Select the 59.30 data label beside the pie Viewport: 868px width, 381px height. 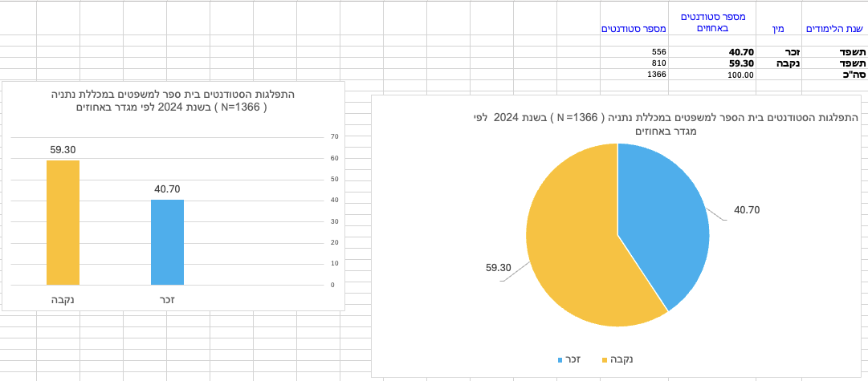498,268
